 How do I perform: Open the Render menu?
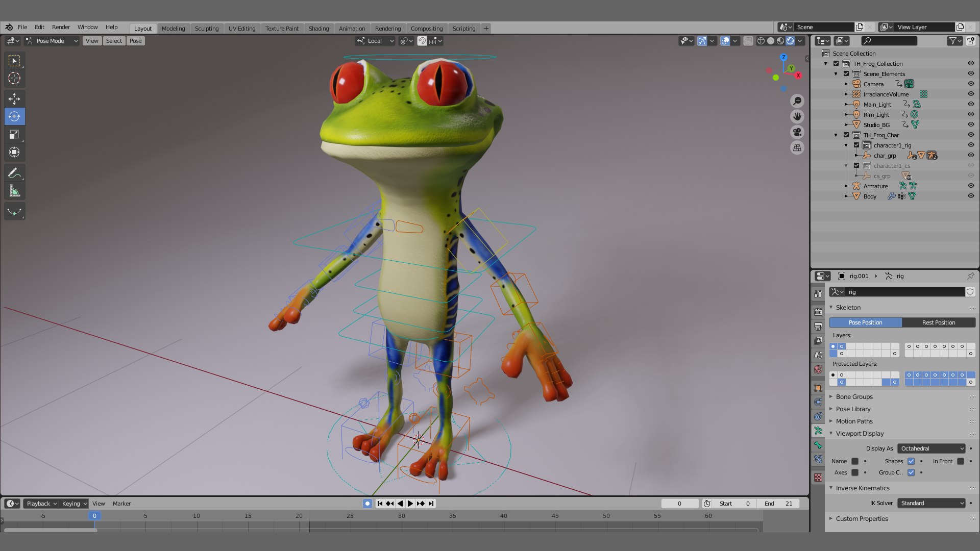pyautogui.click(x=61, y=27)
